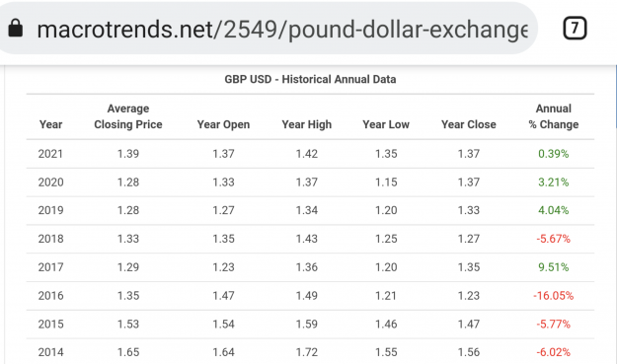Image resolution: width=617 pixels, height=364 pixels.
Task: Click the Year Low column header
Action: [x=386, y=124]
